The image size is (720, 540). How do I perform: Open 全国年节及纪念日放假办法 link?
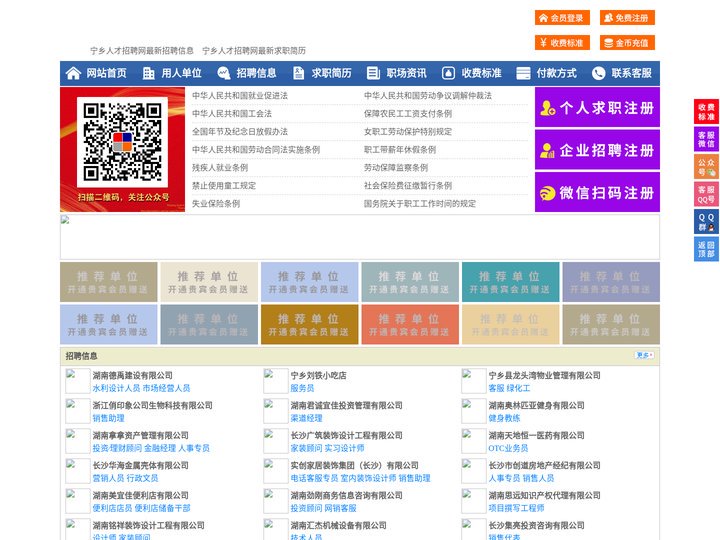(240, 132)
